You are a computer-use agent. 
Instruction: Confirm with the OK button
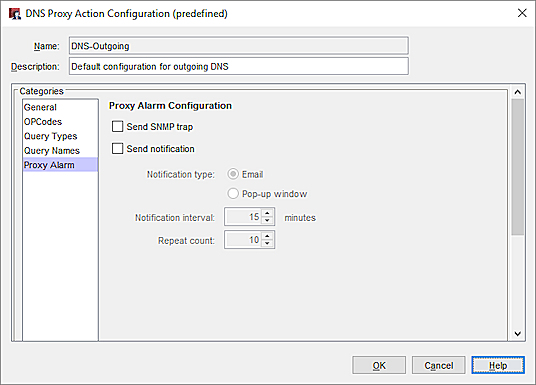pos(379,366)
